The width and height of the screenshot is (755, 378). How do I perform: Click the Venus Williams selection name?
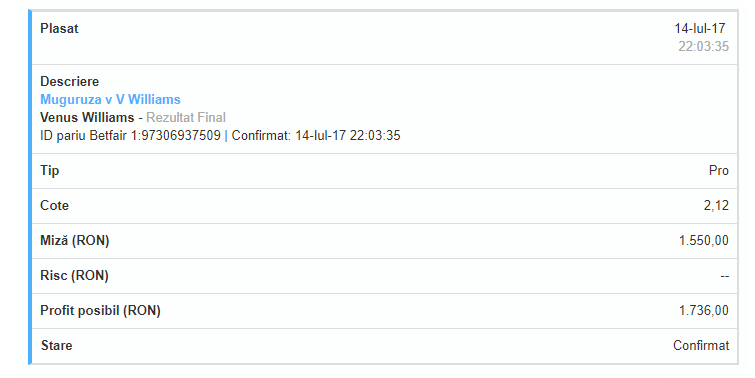pos(87,117)
